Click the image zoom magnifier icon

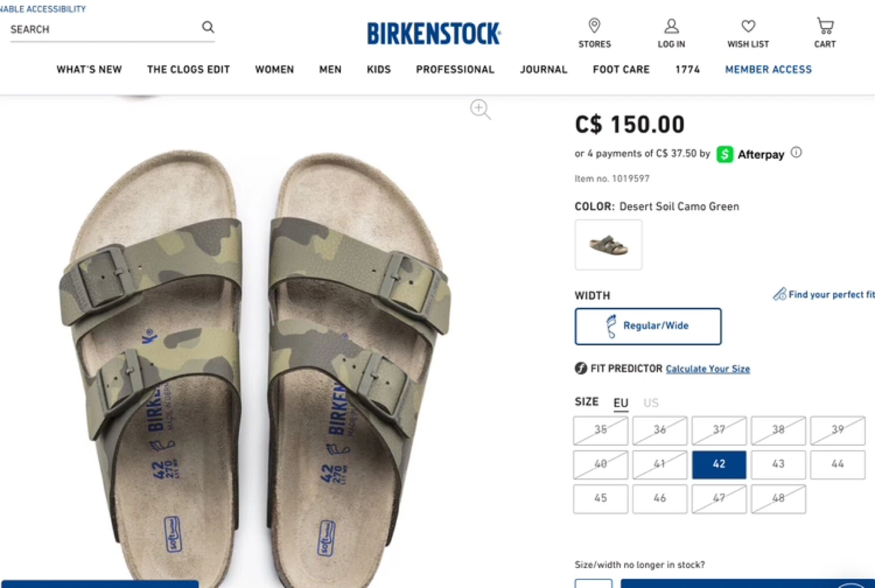pos(480,109)
